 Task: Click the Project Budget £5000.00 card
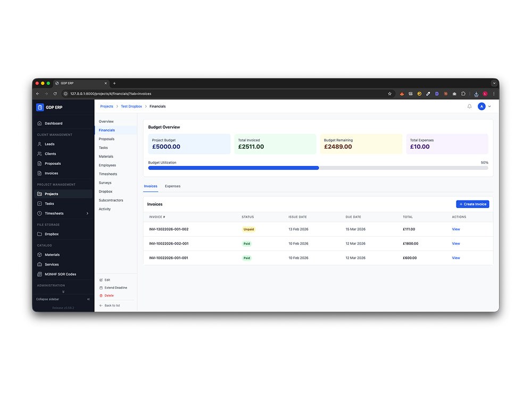point(189,144)
